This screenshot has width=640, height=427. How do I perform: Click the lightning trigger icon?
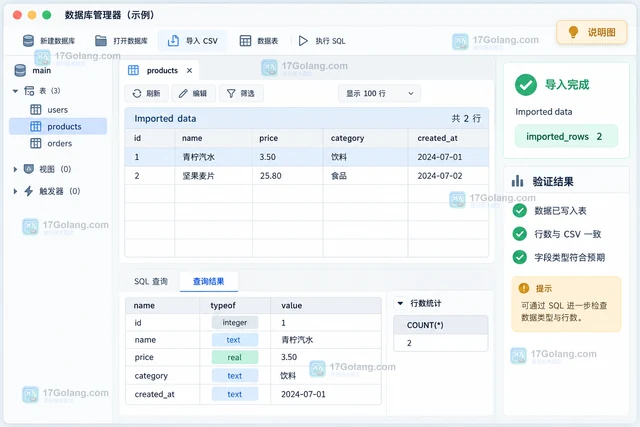click(x=29, y=191)
